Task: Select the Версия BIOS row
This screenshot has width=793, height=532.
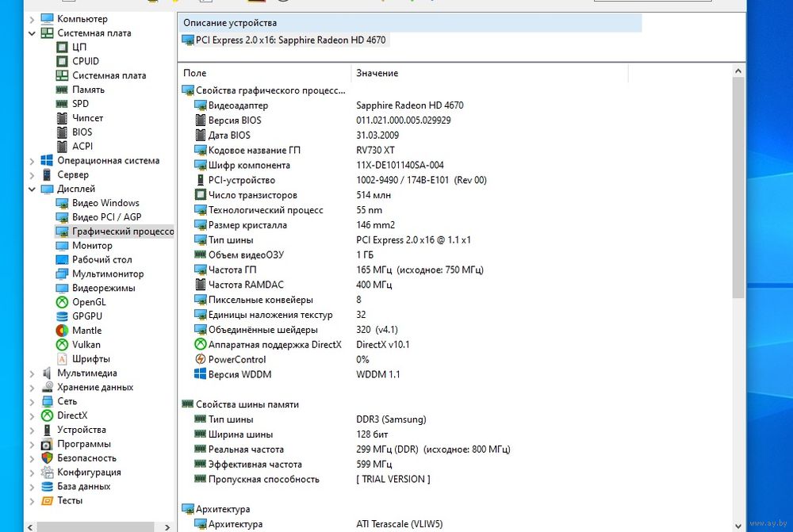Action: [x=404, y=121]
